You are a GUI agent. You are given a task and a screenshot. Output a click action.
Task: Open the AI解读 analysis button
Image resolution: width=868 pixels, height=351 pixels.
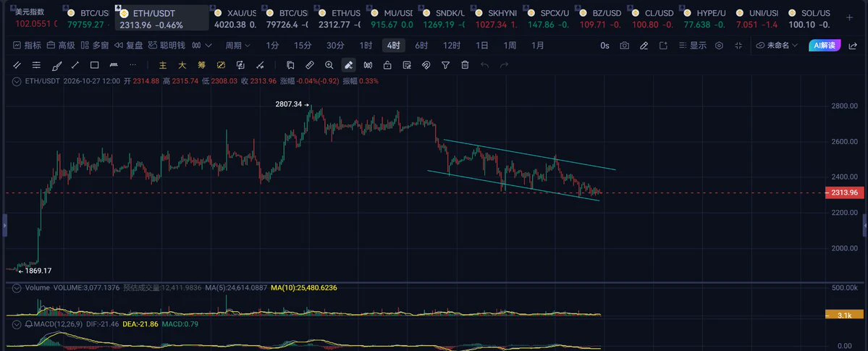tap(825, 46)
